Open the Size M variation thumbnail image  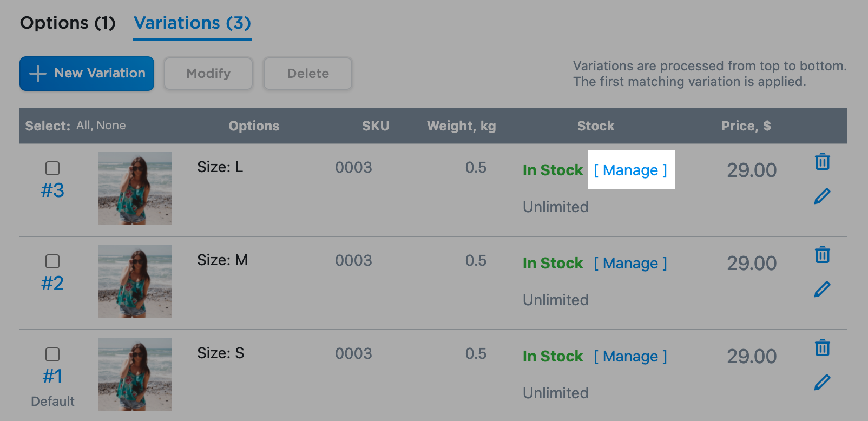coord(134,281)
